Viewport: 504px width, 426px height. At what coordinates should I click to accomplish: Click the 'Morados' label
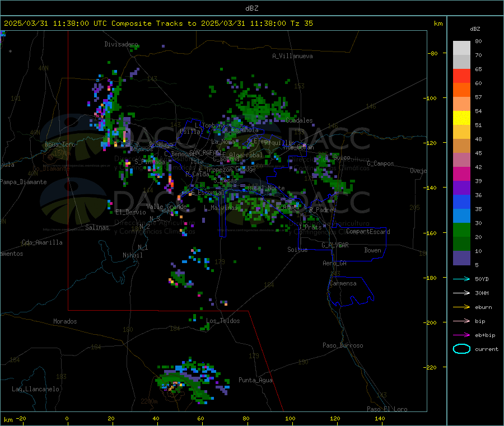point(65,321)
